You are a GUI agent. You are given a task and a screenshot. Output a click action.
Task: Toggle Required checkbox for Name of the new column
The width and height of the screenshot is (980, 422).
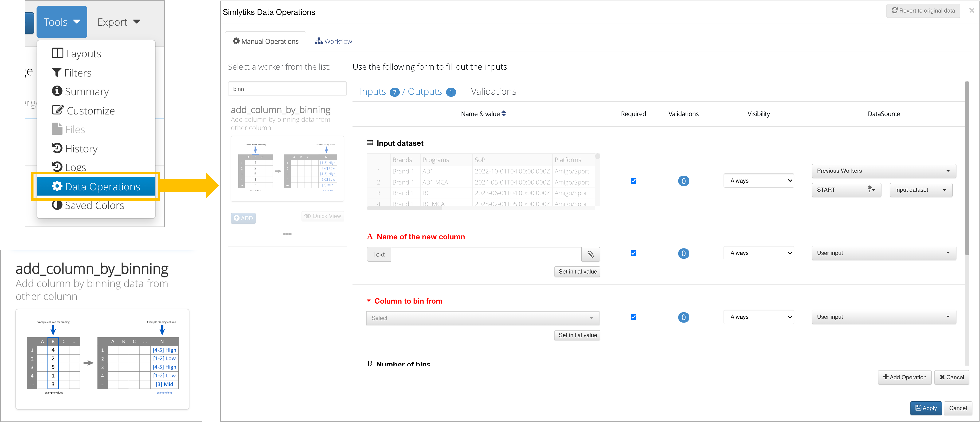633,253
